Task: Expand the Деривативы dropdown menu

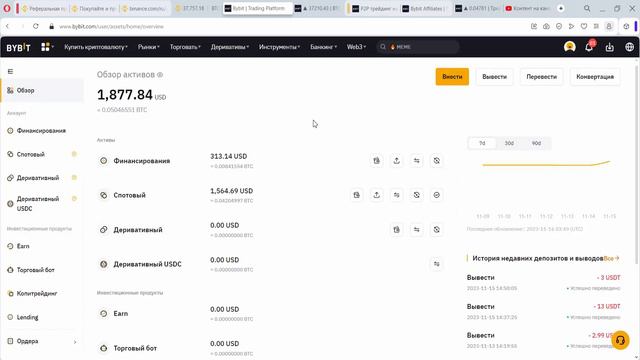Action: 230,47
